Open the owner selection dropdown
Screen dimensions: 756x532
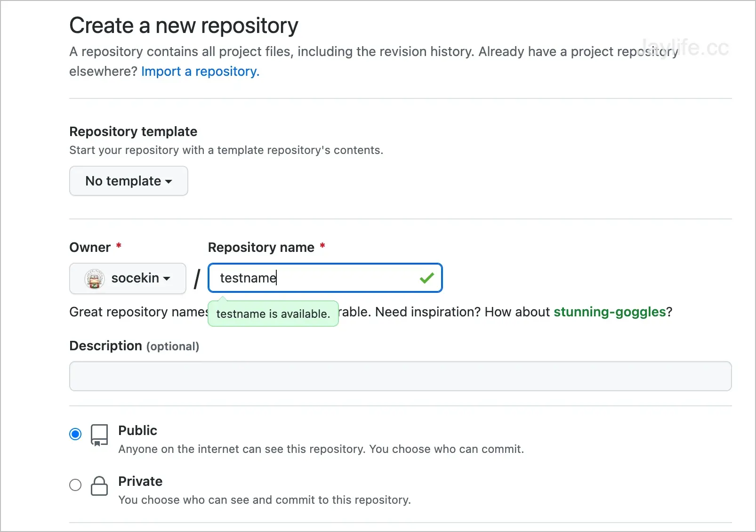(128, 278)
